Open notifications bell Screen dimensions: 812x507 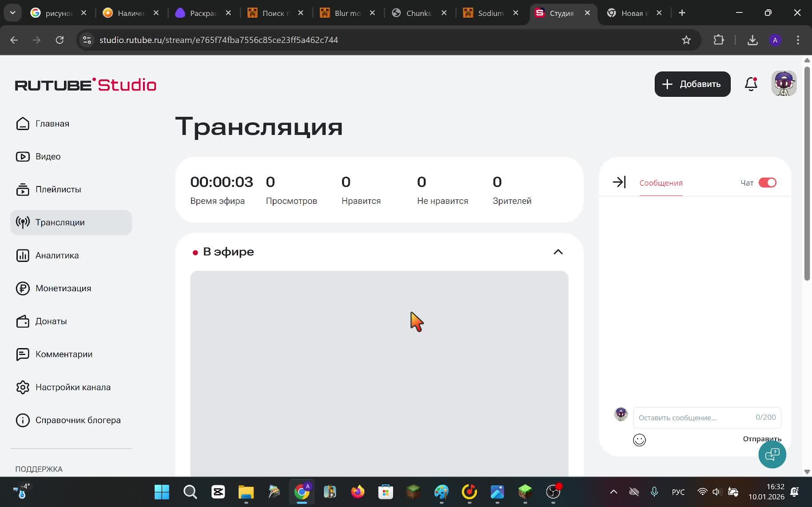751,84
